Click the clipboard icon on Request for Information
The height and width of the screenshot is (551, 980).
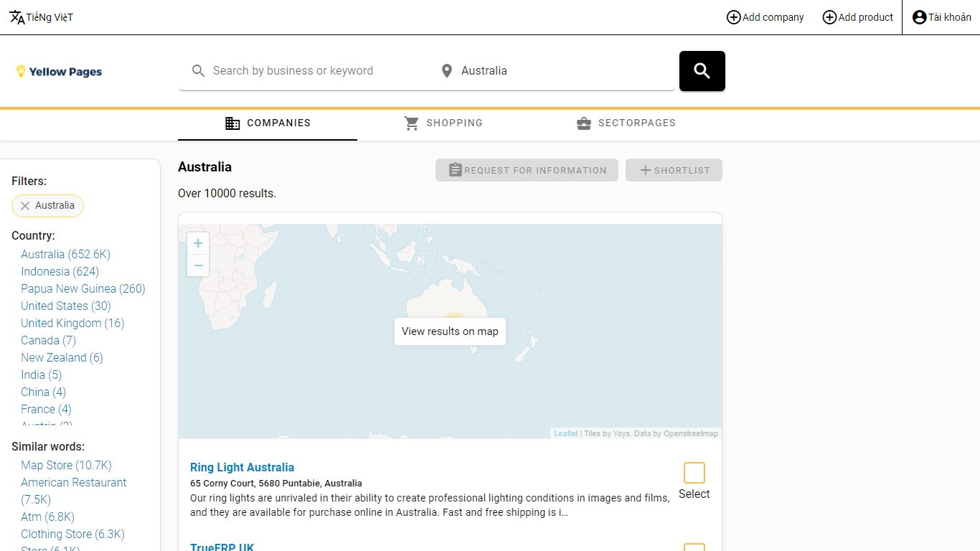[x=456, y=170]
